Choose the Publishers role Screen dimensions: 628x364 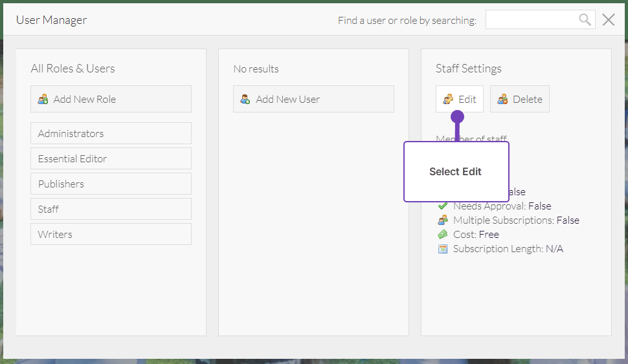coord(111,184)
